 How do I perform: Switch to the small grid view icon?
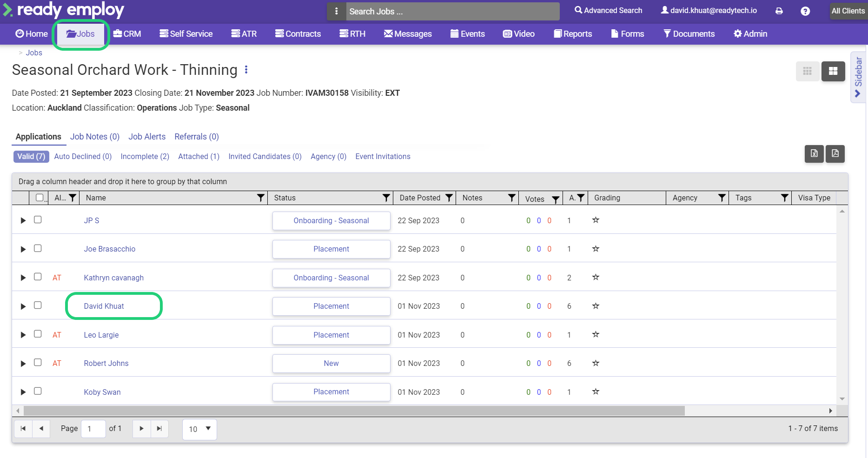tap(808, 71)
